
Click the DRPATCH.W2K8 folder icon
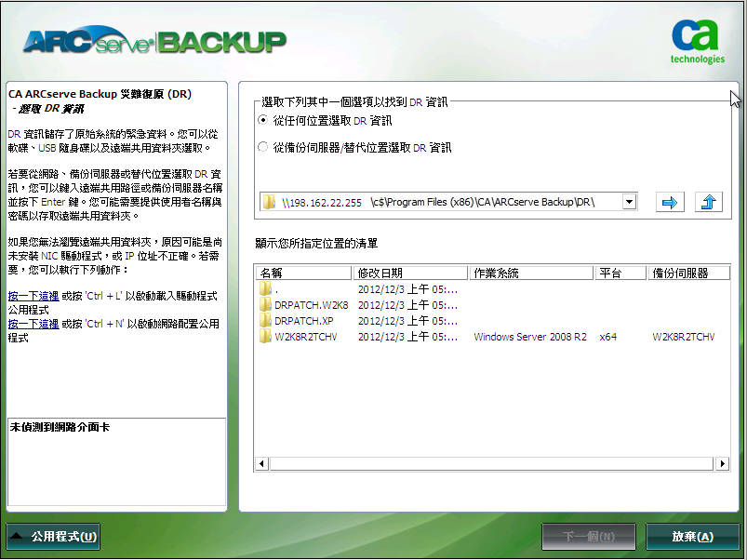tap(265, 305)
